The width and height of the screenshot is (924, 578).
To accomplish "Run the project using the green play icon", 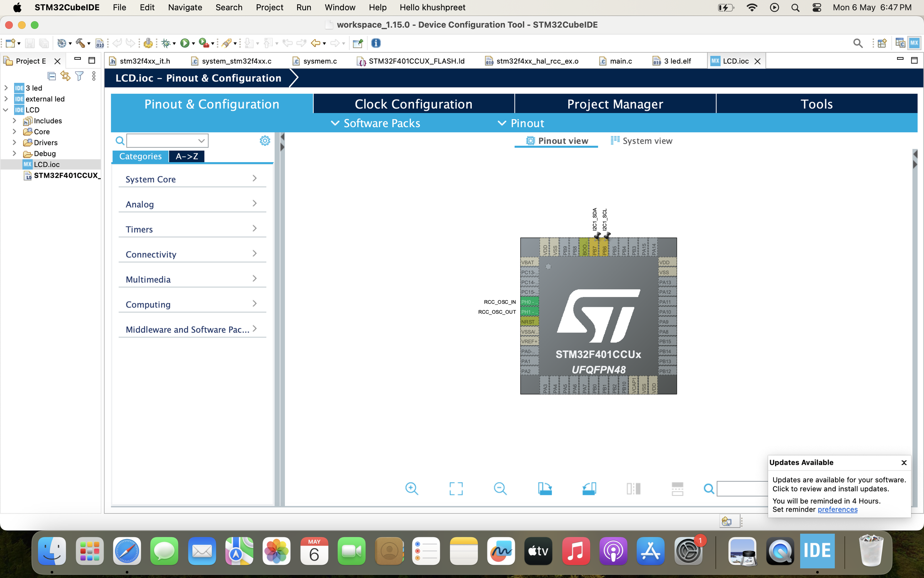I will point(185,43).
